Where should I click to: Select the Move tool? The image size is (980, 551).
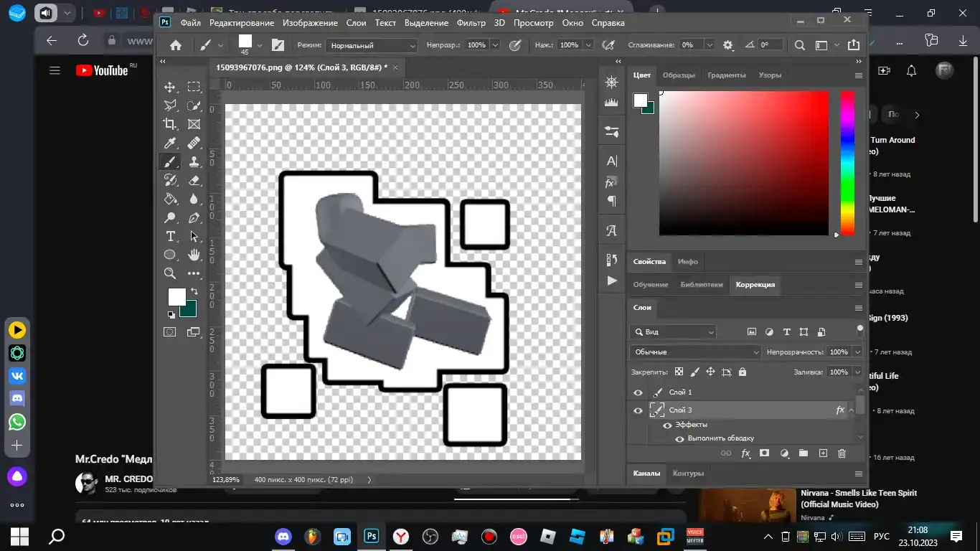tap(170, 87)
